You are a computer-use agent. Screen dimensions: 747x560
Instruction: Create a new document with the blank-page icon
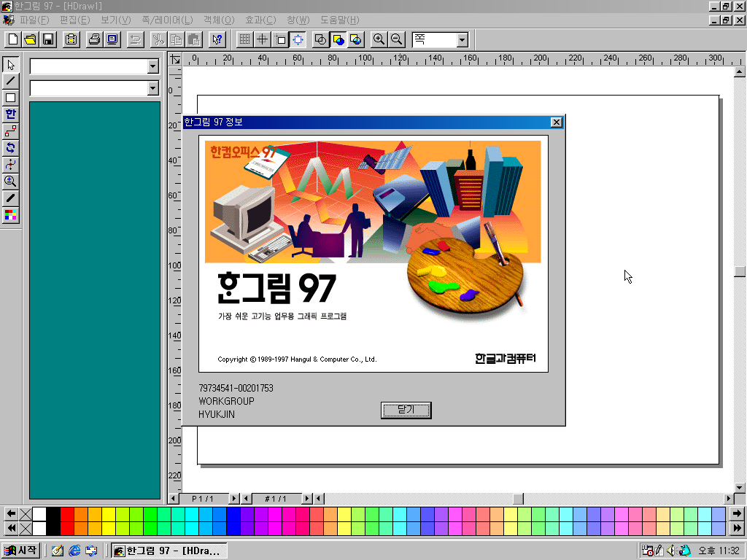13,39
